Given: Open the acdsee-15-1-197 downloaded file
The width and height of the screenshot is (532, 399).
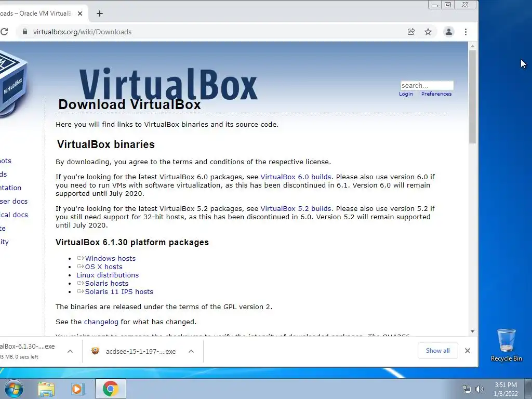Looking at the screenshot, I should coord(141,352).
